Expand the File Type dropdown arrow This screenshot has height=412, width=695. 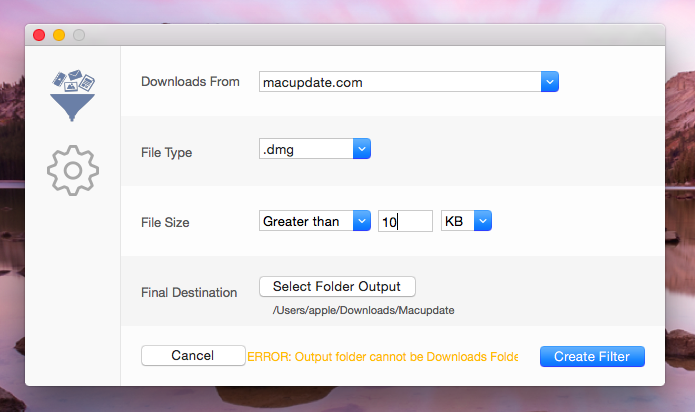pyautogui.click(x=362, y=149)
